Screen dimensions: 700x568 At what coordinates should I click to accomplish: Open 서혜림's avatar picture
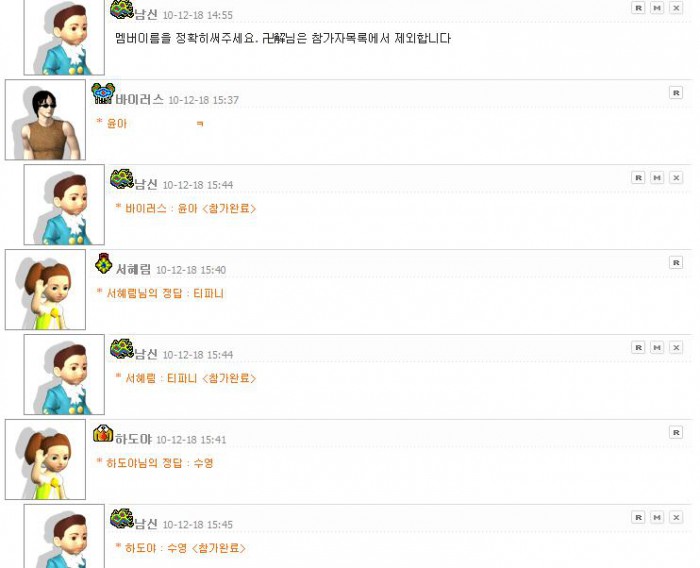coord(45,290)
